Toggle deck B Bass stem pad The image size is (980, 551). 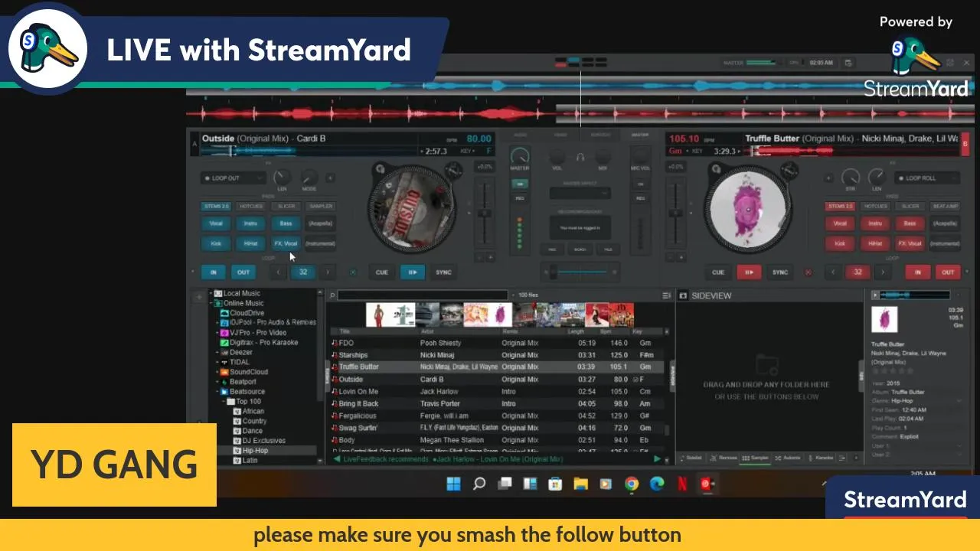coord(910,223)
